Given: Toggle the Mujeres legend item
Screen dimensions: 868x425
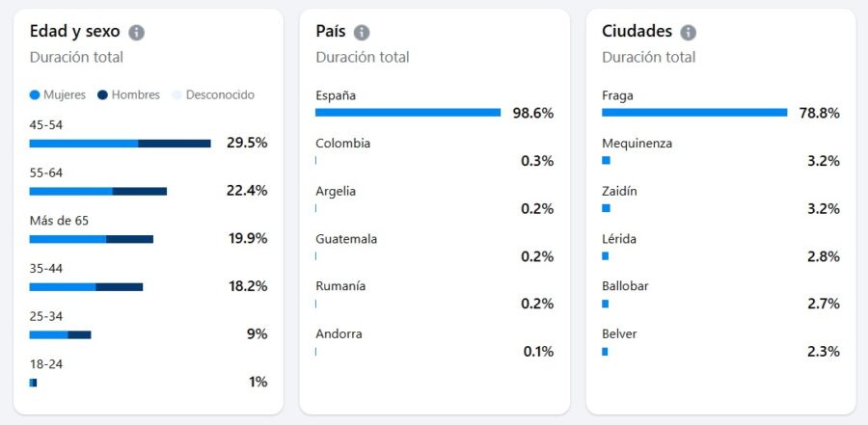Looking at the screenshot, I should coord(58,95).
